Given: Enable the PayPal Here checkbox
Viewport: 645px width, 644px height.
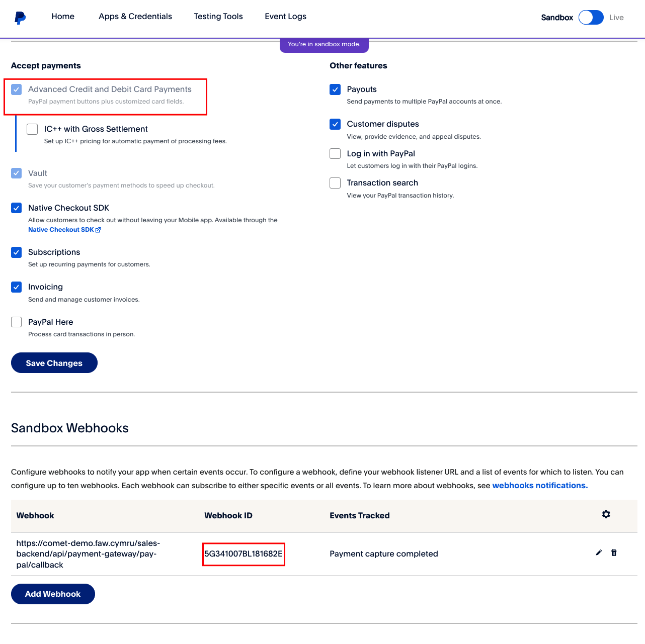Looking at the screenshot, I should 17,322.
